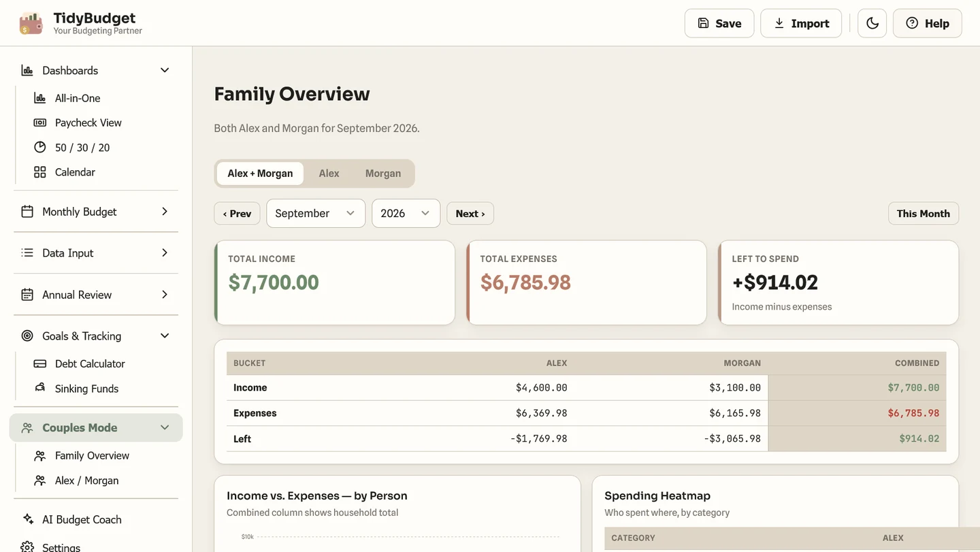The width and height of the screenshot is (980, 552).
Task: Select the Alex + Morgan view tab
Action: coord(260,174)
